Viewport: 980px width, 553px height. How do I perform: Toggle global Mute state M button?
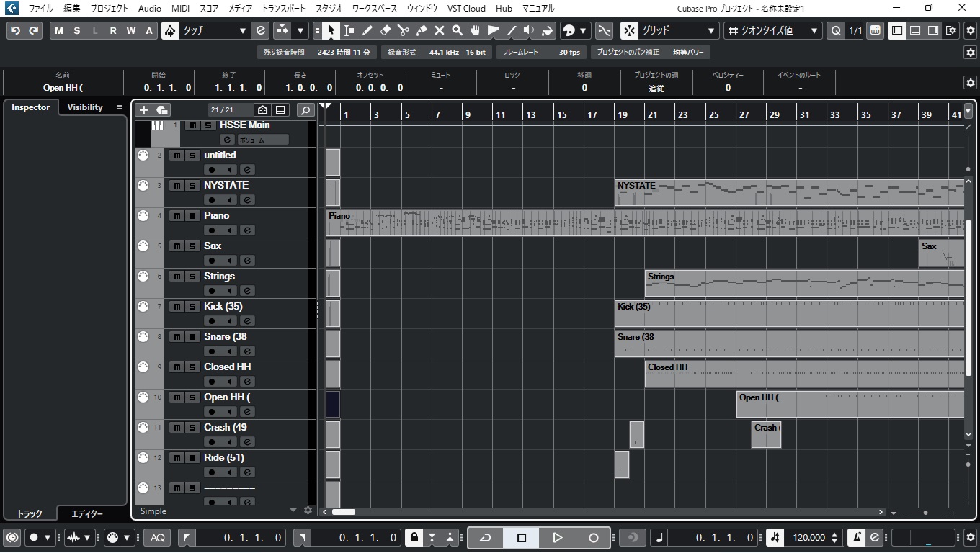(59, 31)
